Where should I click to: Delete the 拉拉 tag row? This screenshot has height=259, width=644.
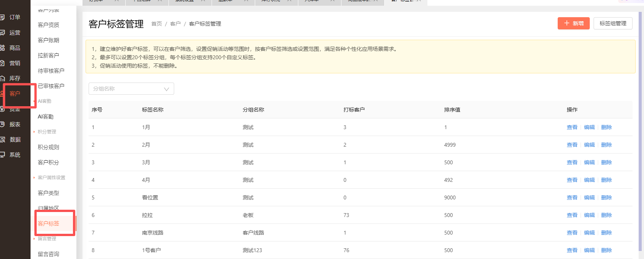[606, 215]
